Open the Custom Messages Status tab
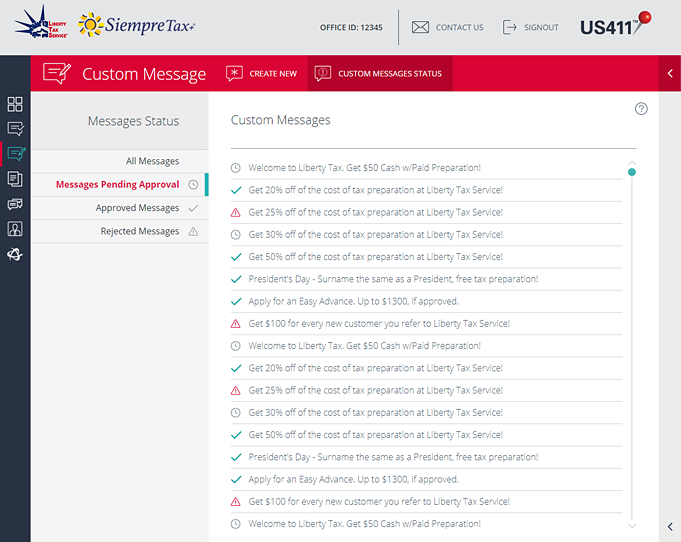The height and width of the screenshot is (542, 681). click(380, 73)
